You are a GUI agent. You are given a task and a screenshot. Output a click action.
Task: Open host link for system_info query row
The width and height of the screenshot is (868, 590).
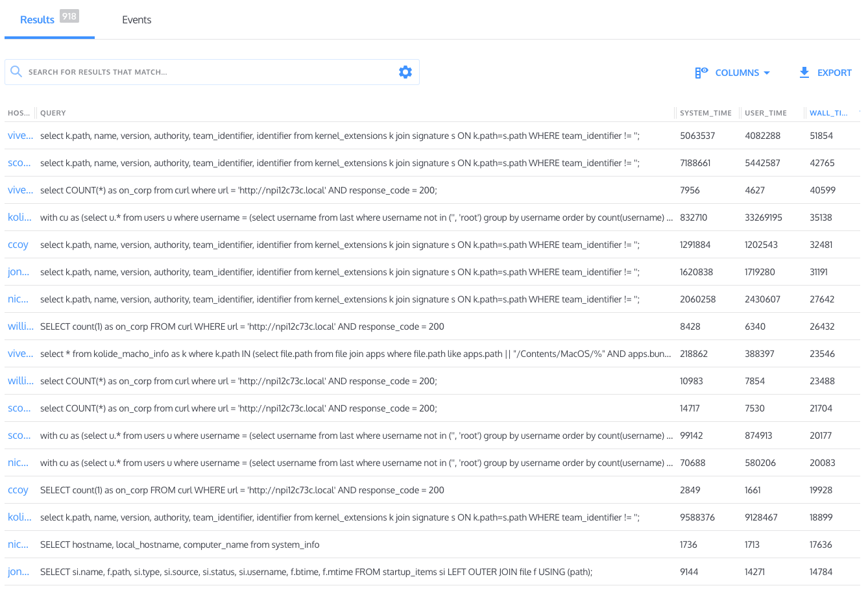click(x=18, y=545)
